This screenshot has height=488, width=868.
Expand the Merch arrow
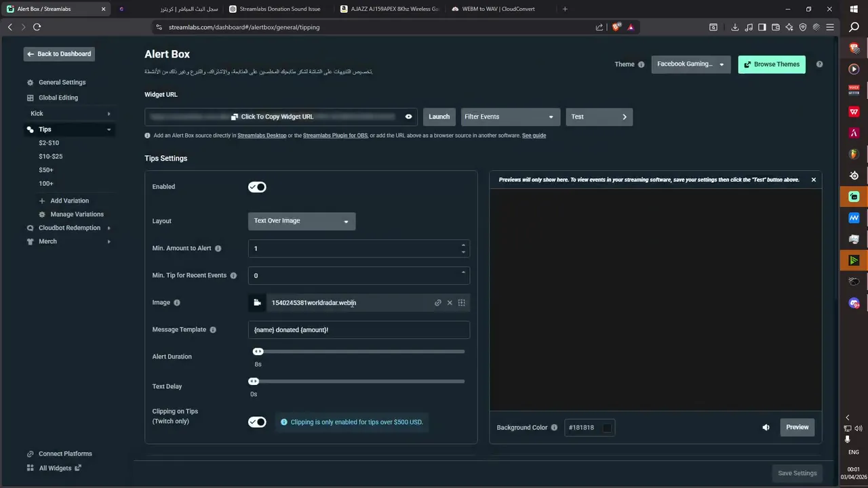(x=108, y=241)
